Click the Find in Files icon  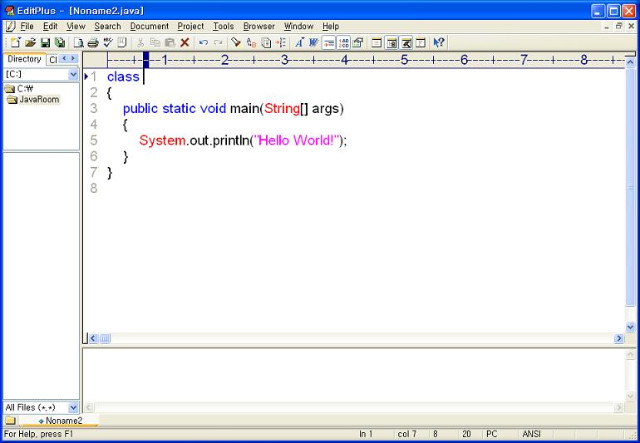click(x=266, y=42)
